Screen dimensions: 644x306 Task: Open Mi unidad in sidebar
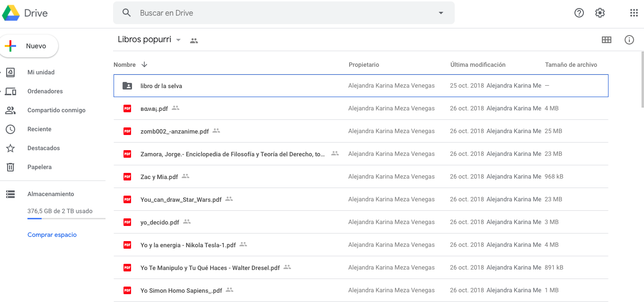tap(41, 72)
